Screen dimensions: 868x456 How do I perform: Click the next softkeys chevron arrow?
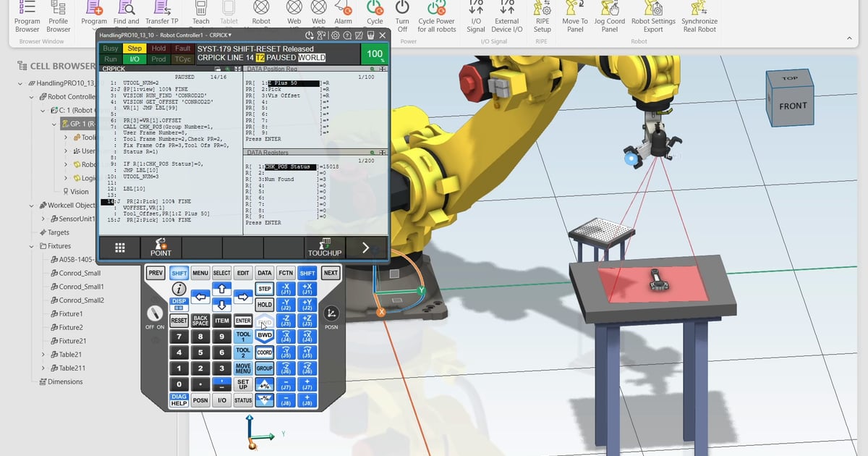click(365, 248)
